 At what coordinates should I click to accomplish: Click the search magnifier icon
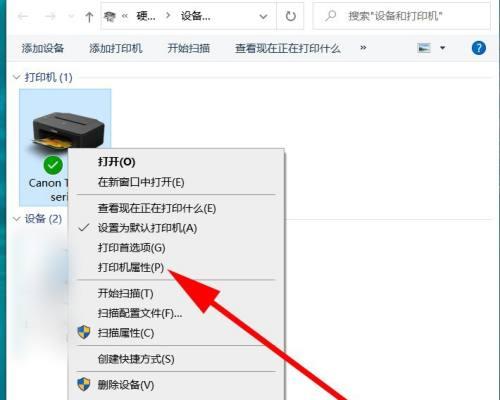[330, 16]
